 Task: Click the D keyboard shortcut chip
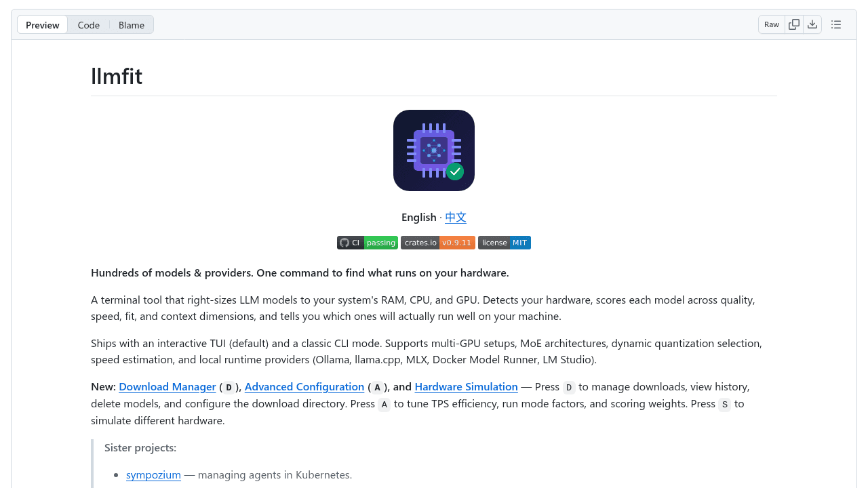click(x=229, y=388)
